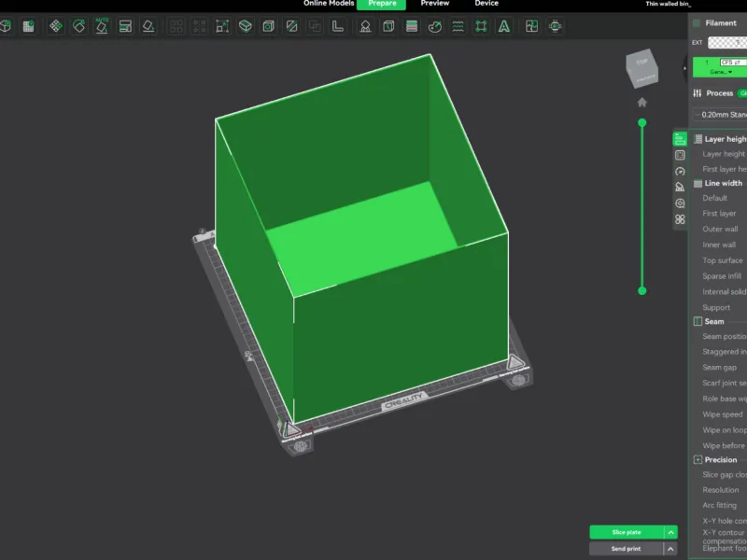Click the AUTO orient icon
Image resolution: width=747 pixels, height=560 pixels.
click(102, 26)
